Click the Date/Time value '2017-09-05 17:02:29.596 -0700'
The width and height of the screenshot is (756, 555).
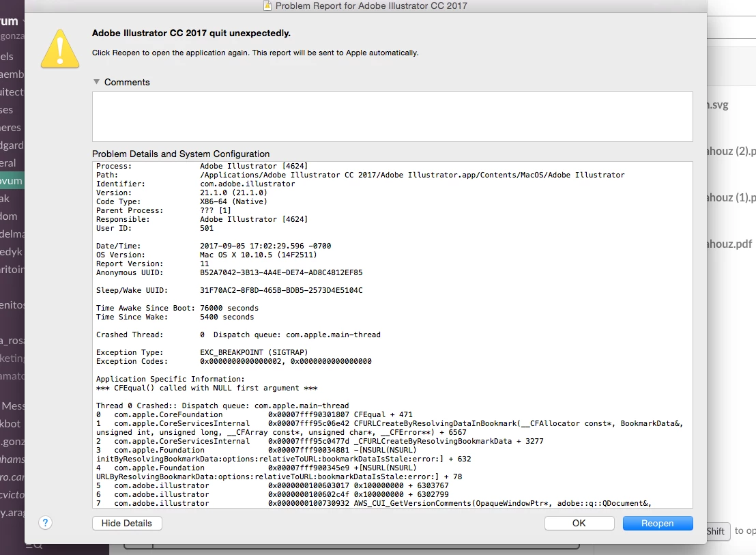[265, 246]
